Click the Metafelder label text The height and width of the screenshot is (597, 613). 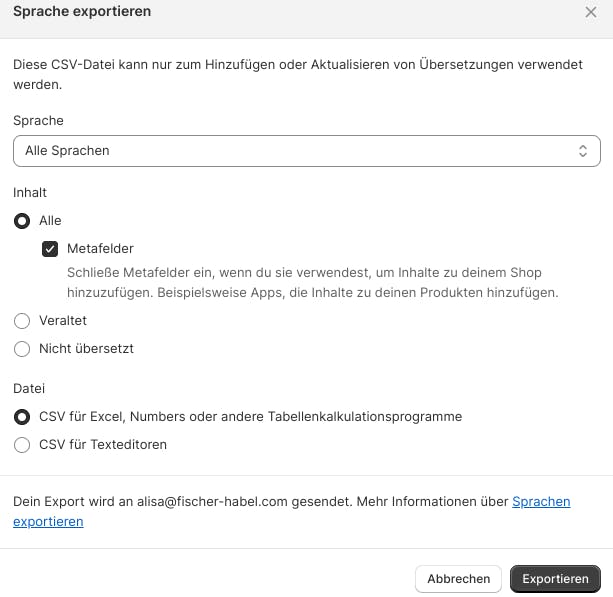point(100,249)
